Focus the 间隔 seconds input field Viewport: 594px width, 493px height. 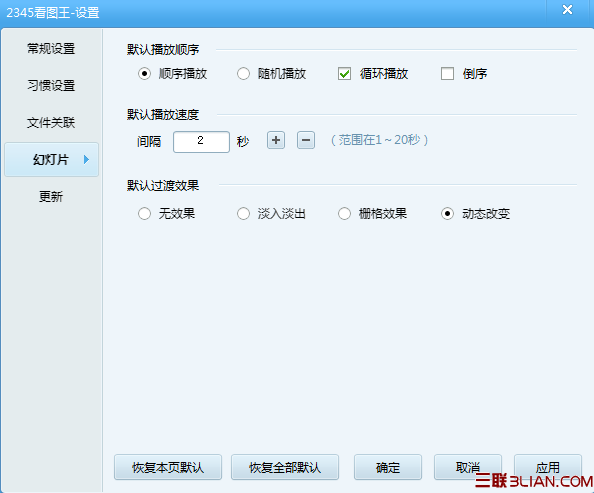(x=201, y=142)
